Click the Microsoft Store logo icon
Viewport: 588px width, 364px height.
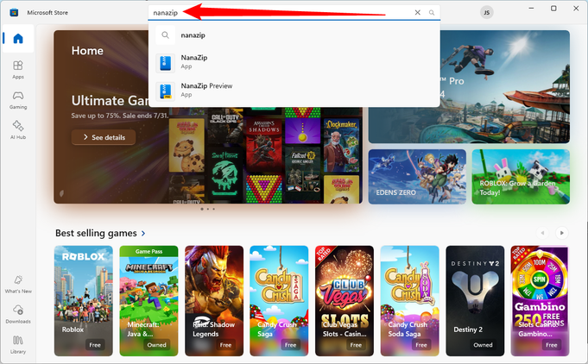point(14,12)
